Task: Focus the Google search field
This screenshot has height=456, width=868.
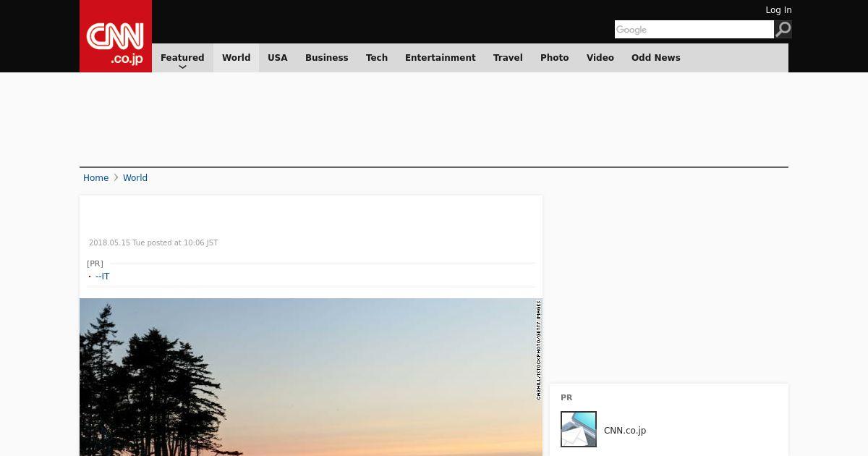Action: pos(694,29)
